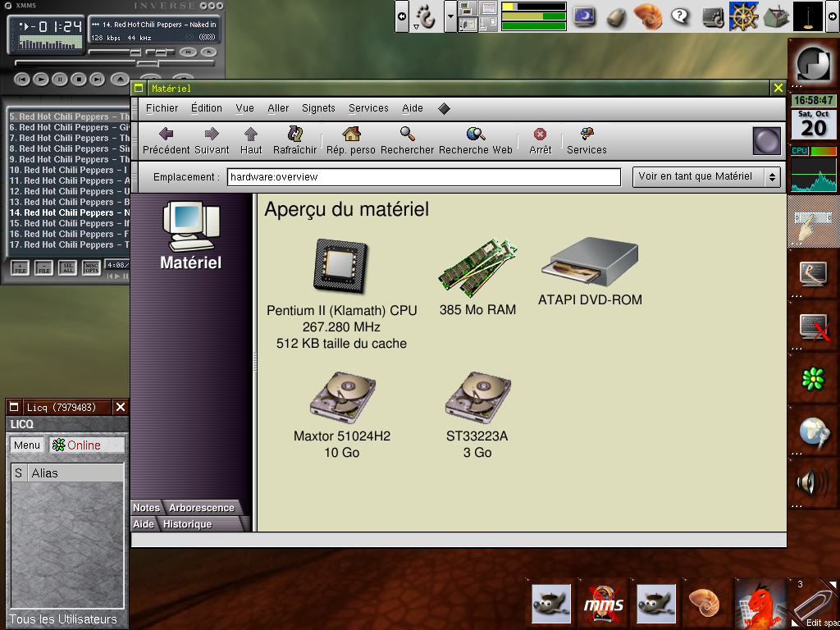
Task: Click the XMMS song position slider
Action: 115,63
